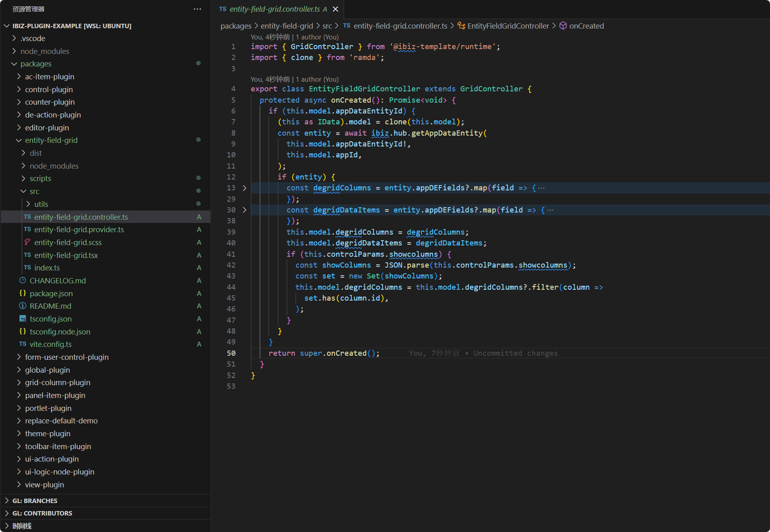Click the CHANGELOG.md file icon

(23, 280)
